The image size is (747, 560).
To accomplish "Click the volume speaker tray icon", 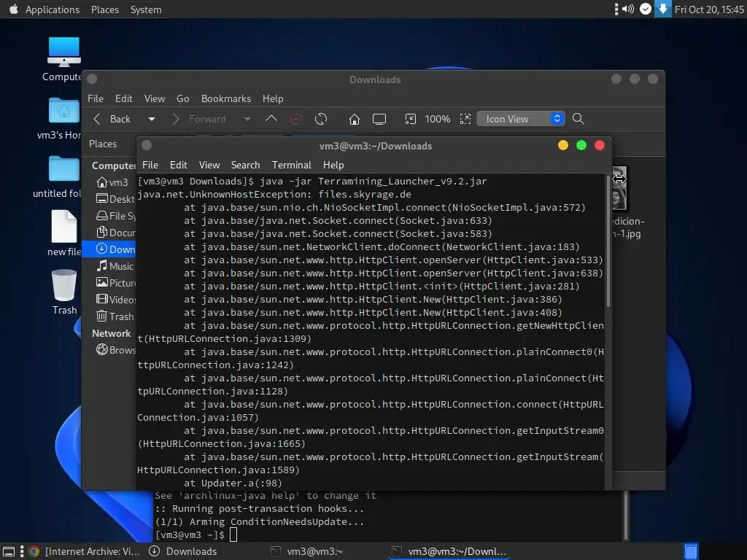I will click(x=628, y=9).
